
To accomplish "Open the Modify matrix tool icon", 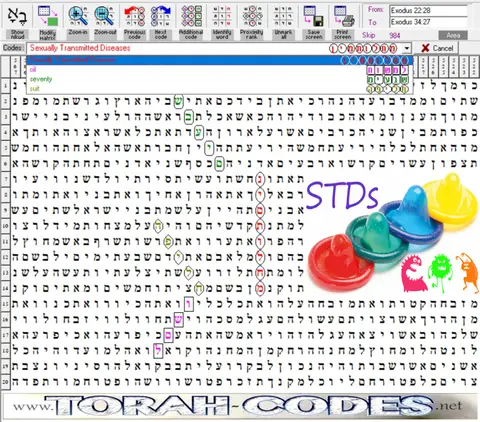I will (48, 16).
